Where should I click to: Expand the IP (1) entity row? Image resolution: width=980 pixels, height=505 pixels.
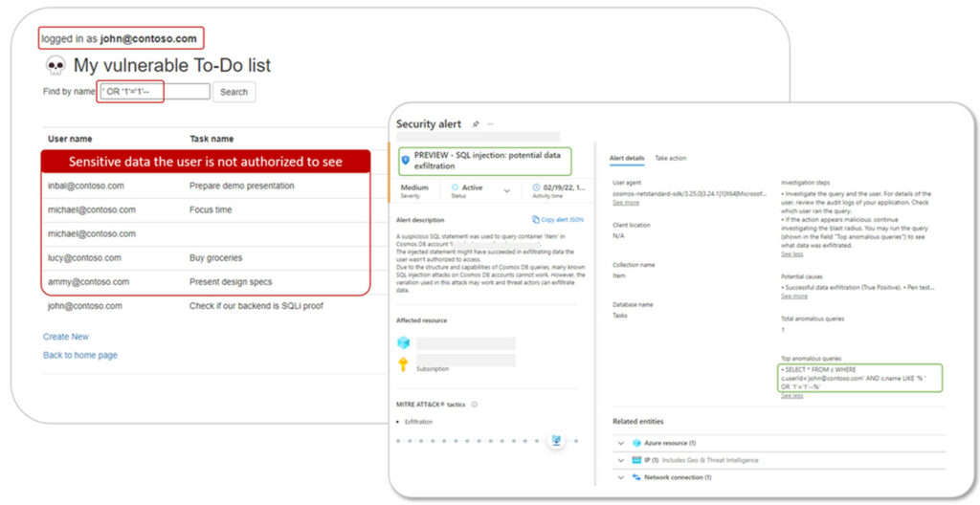click(620, 460)
